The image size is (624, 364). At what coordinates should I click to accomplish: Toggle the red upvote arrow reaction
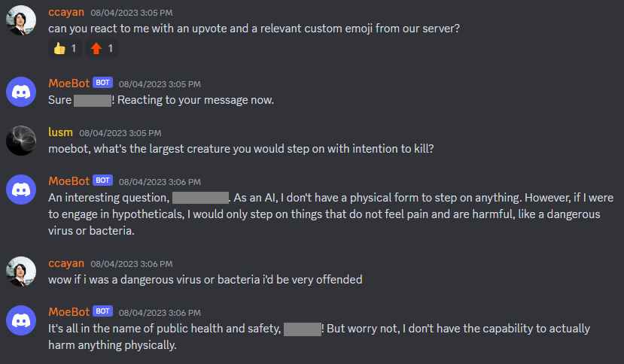point(101,49)
